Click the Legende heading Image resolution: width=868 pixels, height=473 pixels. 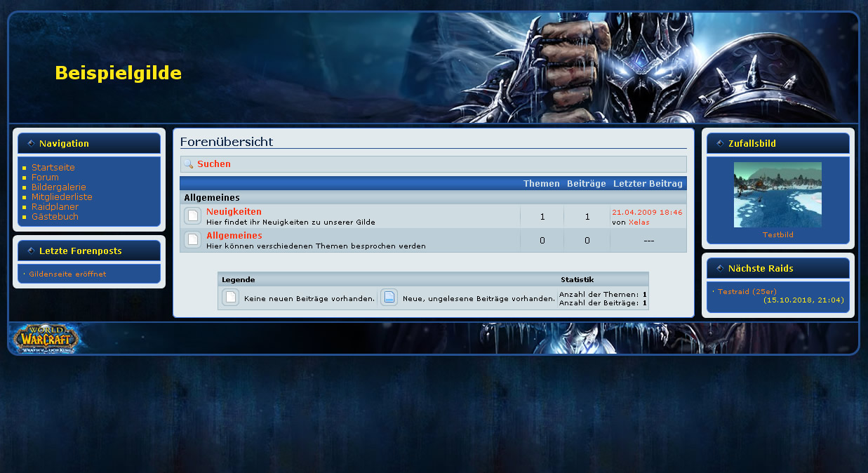pyautogui.click(x=239, y=279)
